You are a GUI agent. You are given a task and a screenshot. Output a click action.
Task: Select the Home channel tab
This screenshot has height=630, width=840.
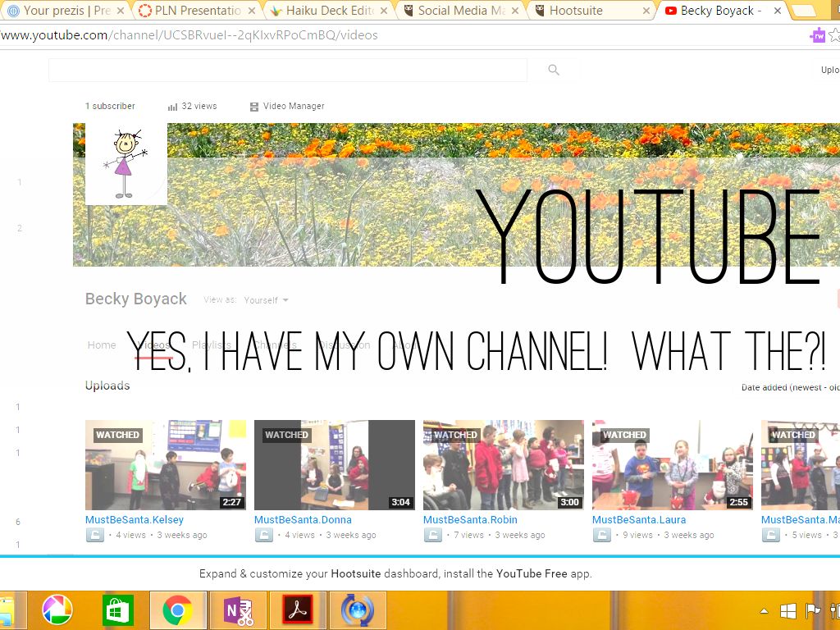(x=102, y=345)
